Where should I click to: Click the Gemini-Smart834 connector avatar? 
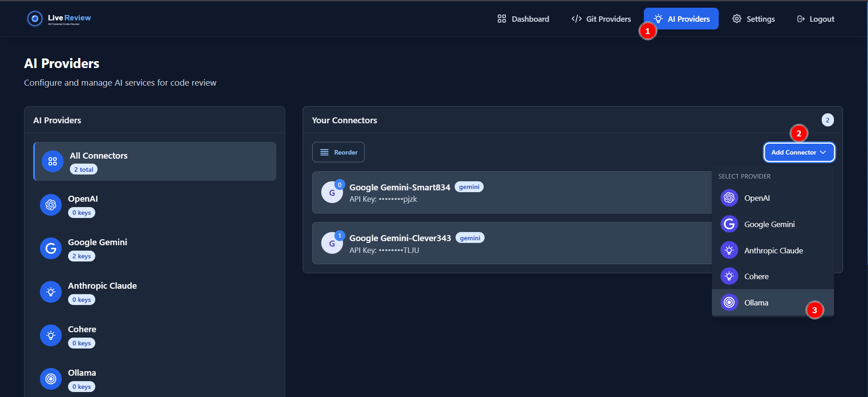point(332,193)
